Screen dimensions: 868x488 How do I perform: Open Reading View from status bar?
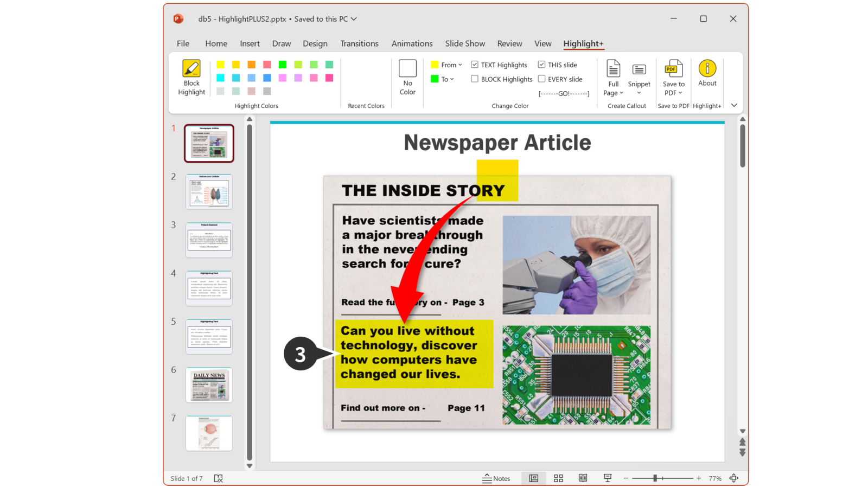click(583, 478)
